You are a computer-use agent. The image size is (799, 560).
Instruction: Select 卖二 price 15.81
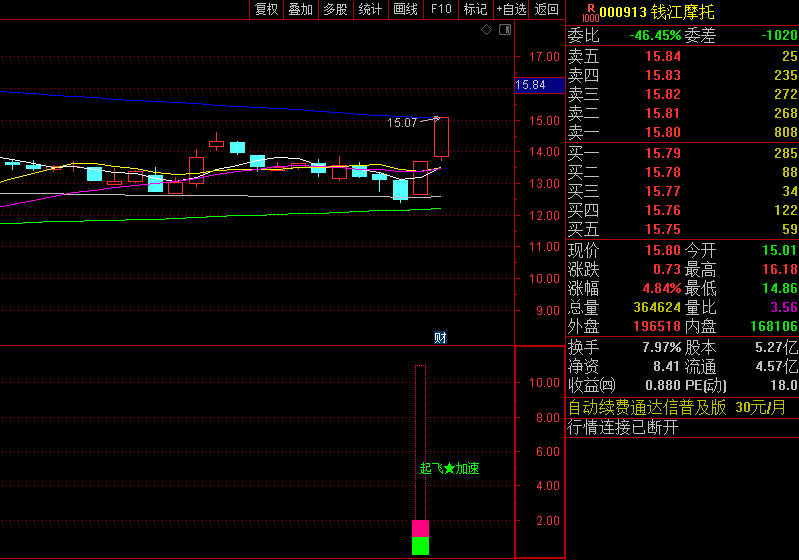pos(663,113)
